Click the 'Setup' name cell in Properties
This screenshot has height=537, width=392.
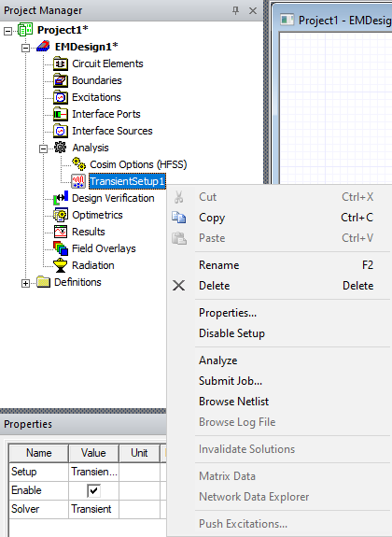pyautogui.click(x=38, y=472)
